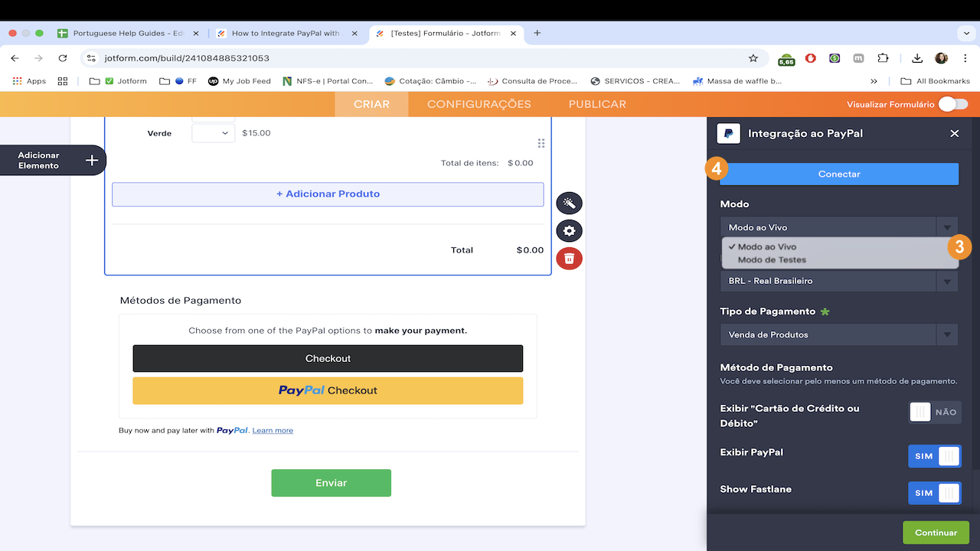Click the tab groups grid bookmark icon
Viewport: 980px width, 551px height.
coord(63,81)
